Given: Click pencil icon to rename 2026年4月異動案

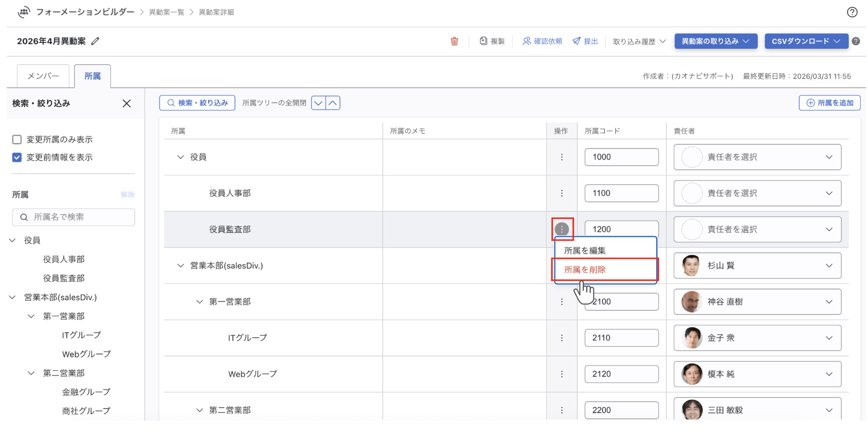Looking at the screenshot, I should [95, 41].
